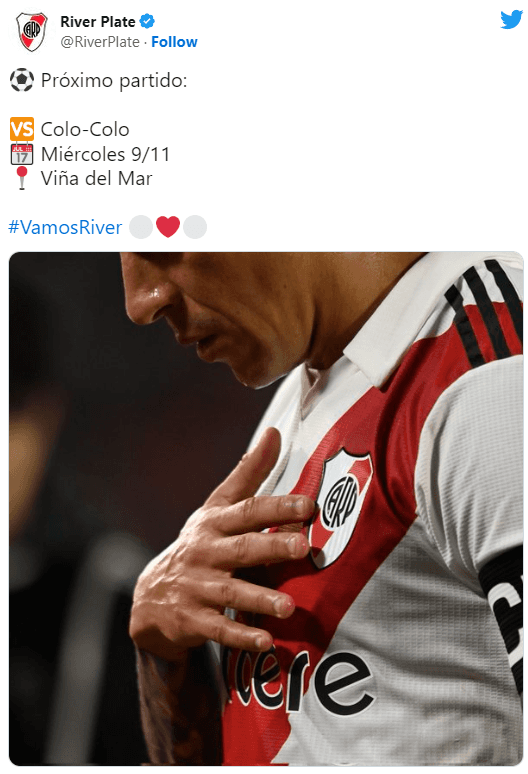Open the @RiverPlate handle

coord(100,42)
